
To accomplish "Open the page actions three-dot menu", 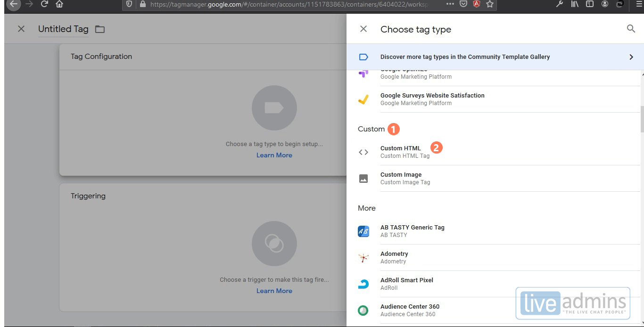I will (450, 4).
